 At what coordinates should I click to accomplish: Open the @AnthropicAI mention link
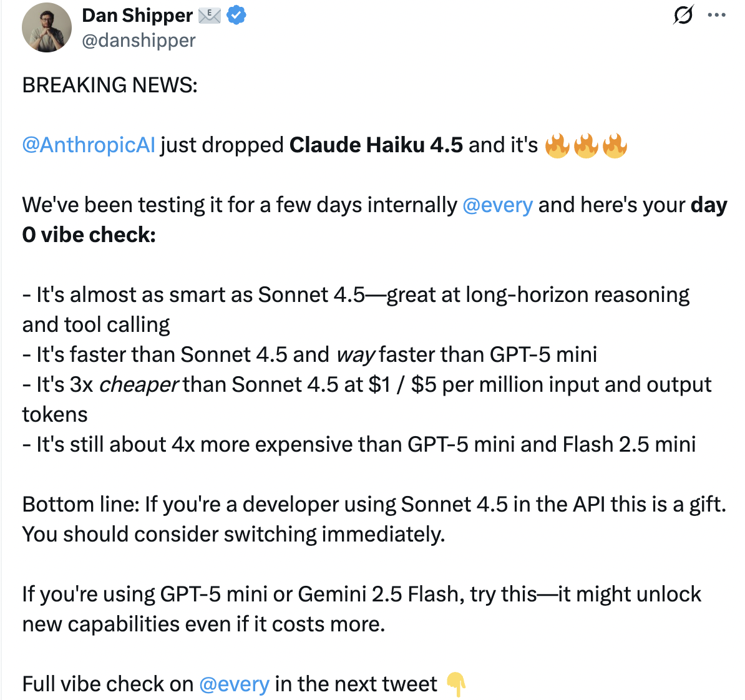pyautogui.click(x=88, y=145)
